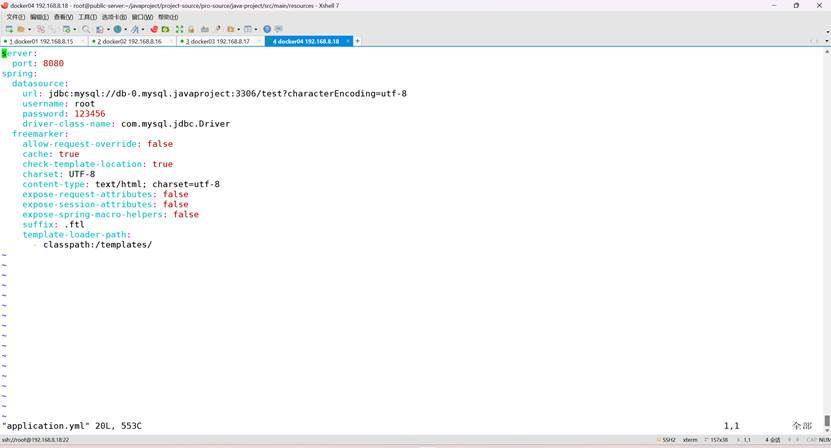This screenshot has height=448, width=831.
Task: Add a new tab with the plus button
Action: coord(357,41)
